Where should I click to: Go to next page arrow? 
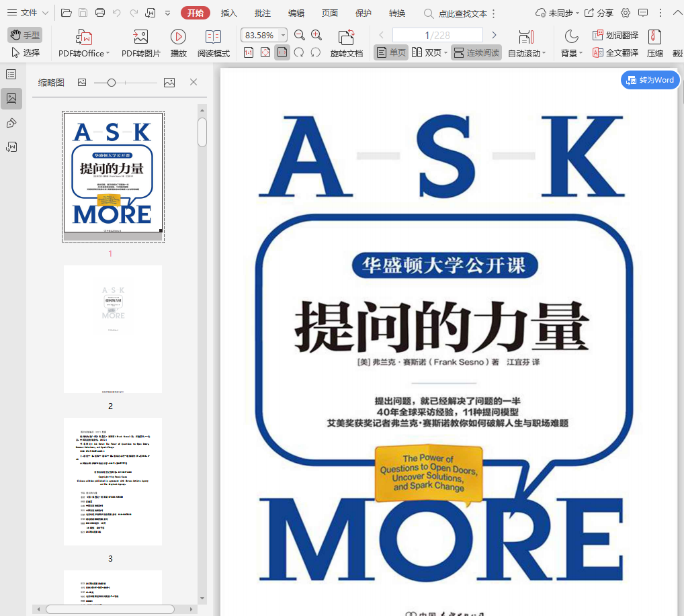[x=494, y=35]
